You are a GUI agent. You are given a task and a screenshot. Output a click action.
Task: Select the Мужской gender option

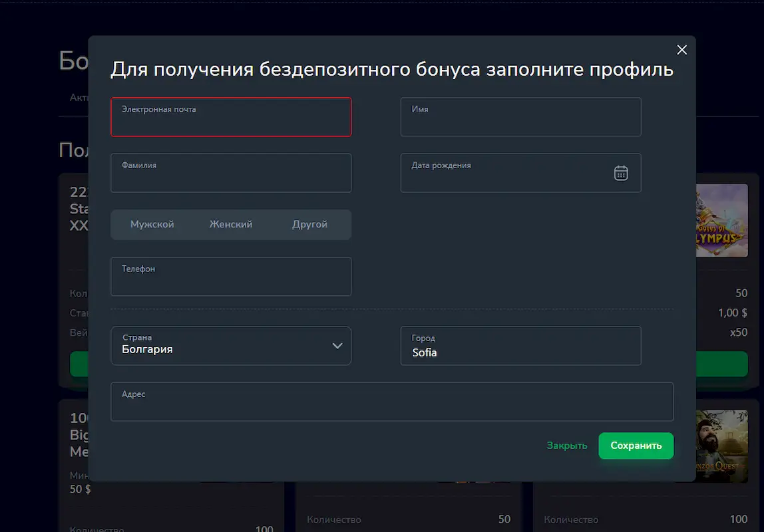pyautogui.click(x=152, y=224)
